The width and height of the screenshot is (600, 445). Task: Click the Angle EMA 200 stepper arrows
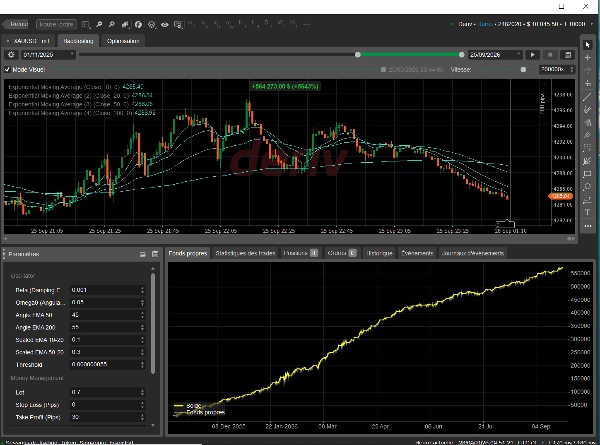(142, 327)
